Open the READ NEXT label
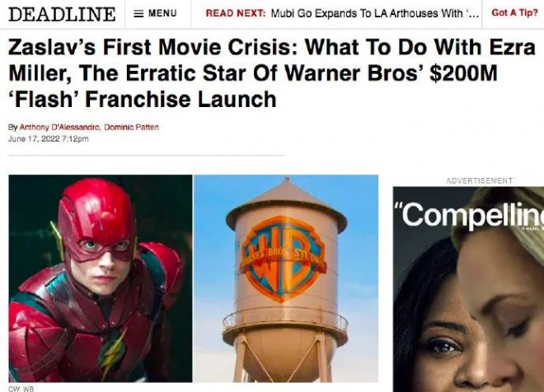The width and height of the screenshot is (544, 392). (236, 13)
